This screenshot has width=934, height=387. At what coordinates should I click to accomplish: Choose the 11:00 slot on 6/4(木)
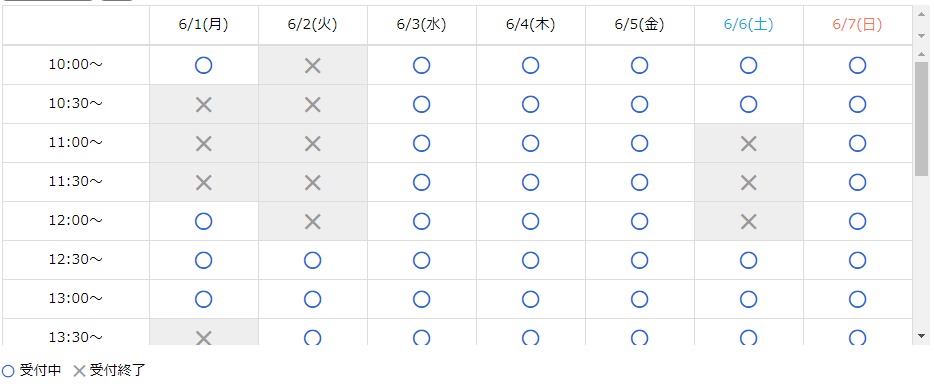(x=530, y=143)
